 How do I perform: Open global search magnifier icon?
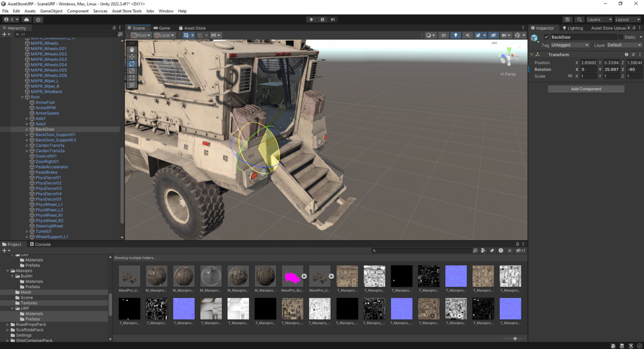tap(579, 19)
